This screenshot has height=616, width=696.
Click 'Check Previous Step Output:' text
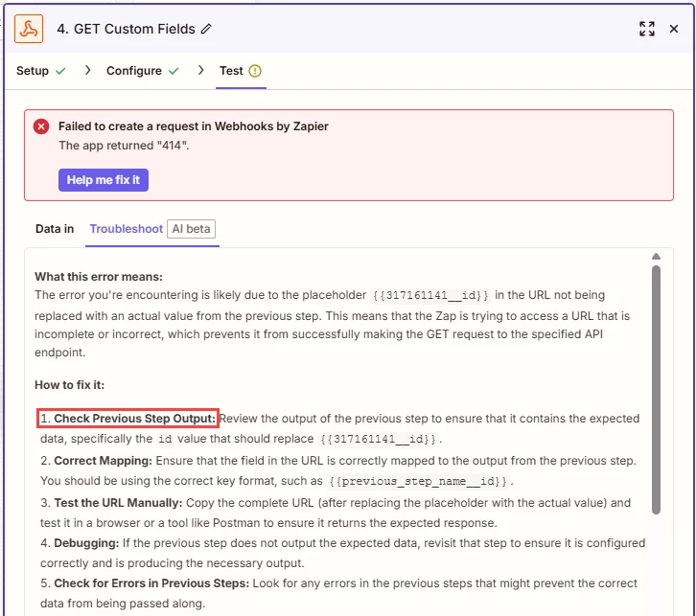coord(134,419)
